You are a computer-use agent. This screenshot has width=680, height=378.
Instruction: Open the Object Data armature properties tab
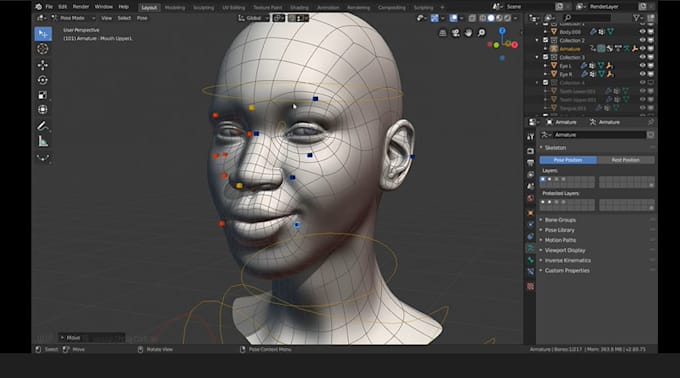coord(530,248)
